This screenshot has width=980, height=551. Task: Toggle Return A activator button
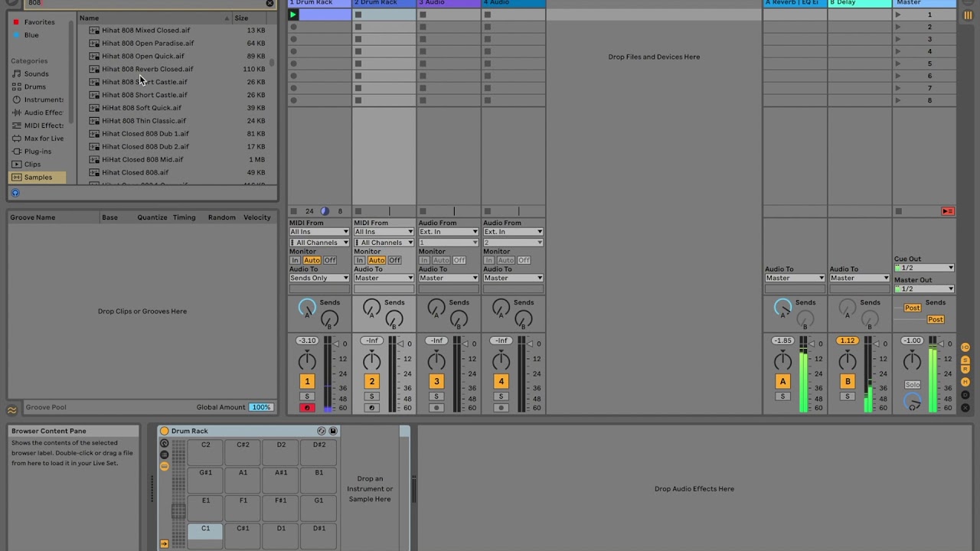[782, 381]
